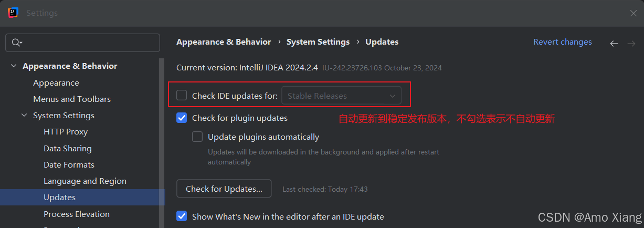Viewport: 644px width, 228px height.
Task: Collapse the Appearance & Behavior tree section
Action: [x=13, y=66]
